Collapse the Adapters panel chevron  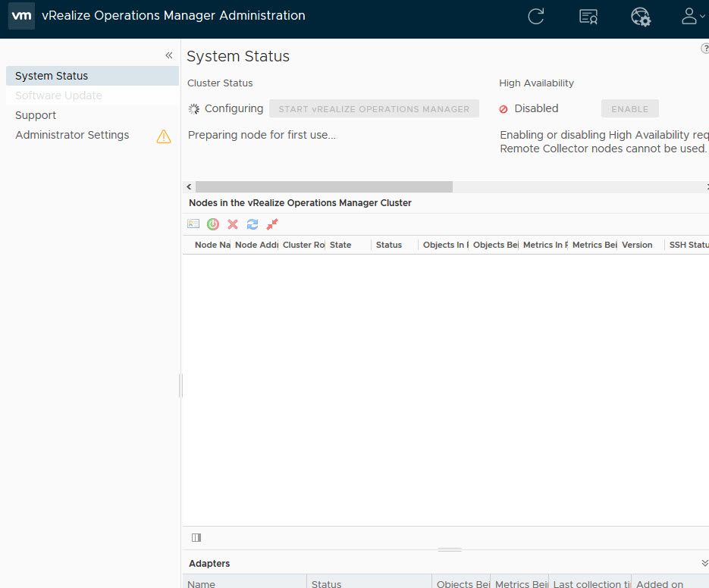tap(704, 563)
